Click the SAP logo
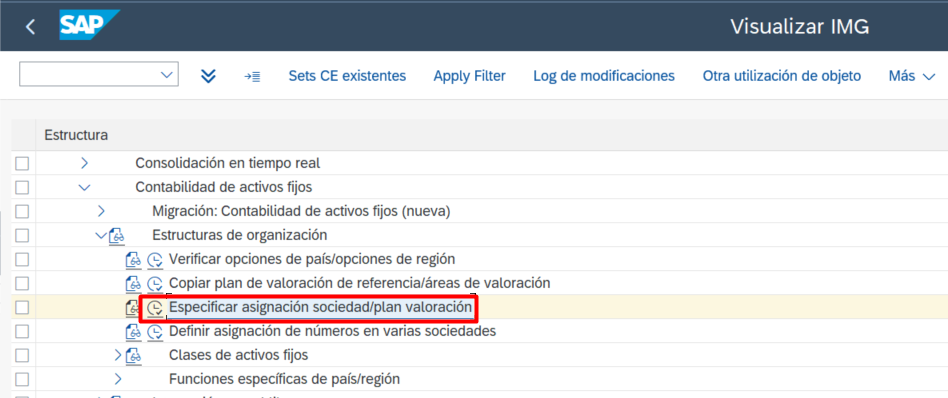 (89, 26)
